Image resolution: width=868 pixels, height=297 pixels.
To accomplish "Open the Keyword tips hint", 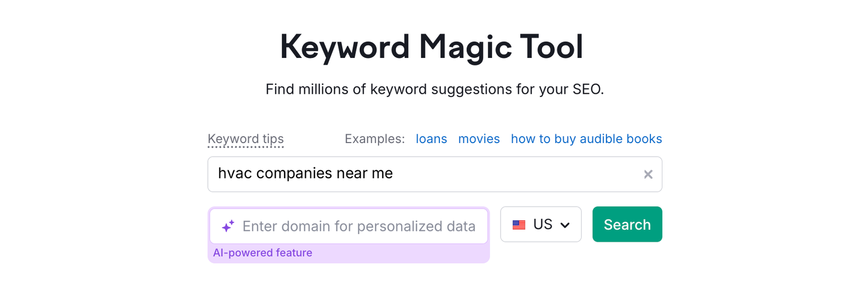I will tap(246, 139).
